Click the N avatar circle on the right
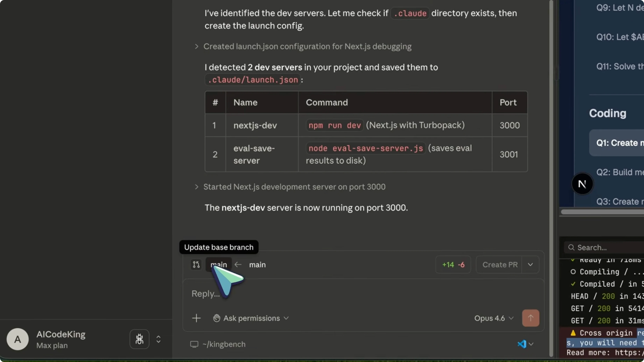The width and height of the screenshot is (644, 362). point(583,184)
